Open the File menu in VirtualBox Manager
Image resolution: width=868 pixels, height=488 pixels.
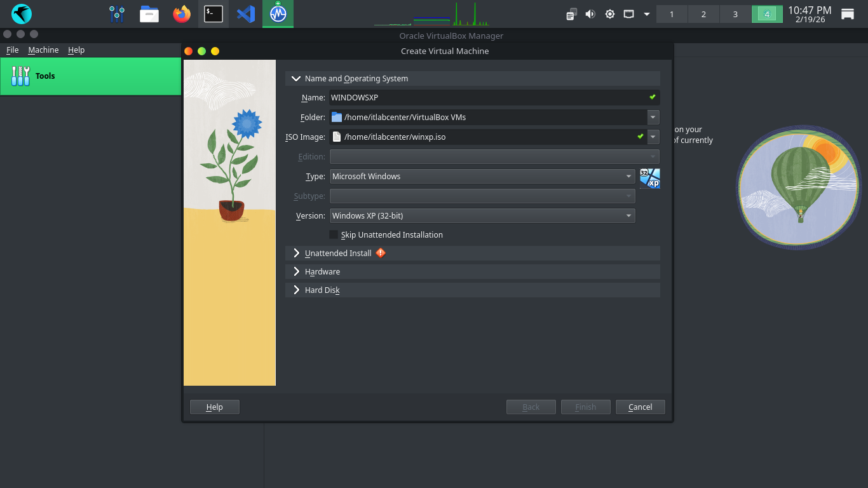[13, 50]
